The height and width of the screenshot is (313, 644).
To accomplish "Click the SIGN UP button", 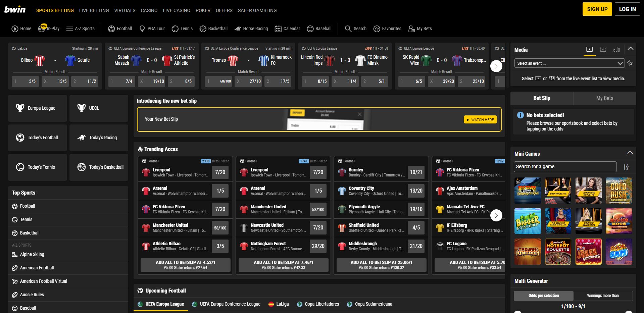I will 597,9.
